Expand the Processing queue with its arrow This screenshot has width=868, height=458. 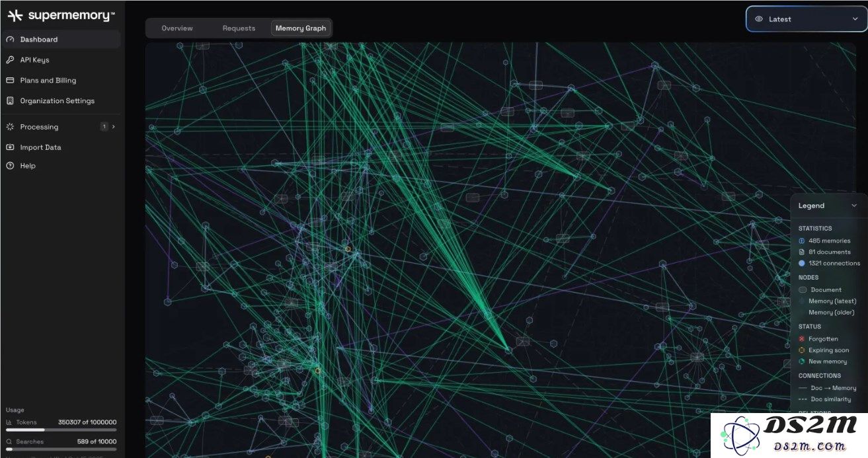(x=113, y=126)
